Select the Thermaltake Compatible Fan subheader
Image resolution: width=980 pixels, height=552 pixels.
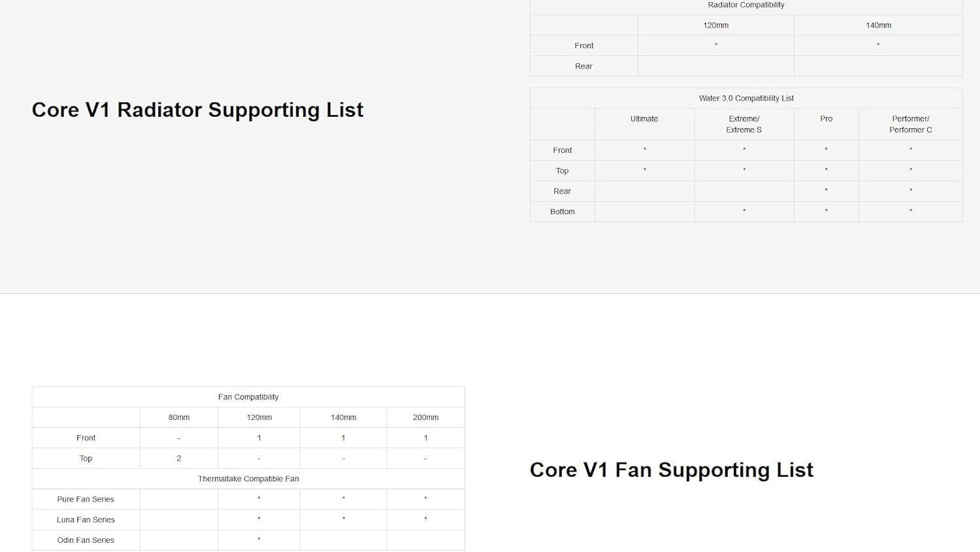tap(248, 479)
